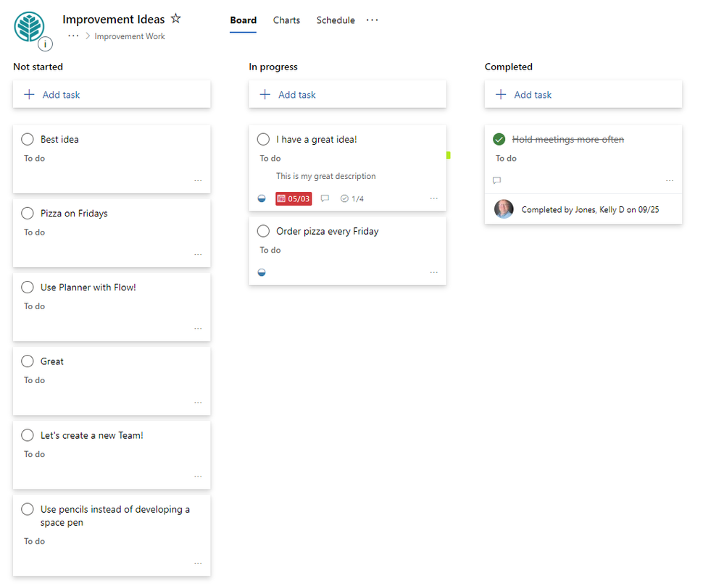Open comment icon on 'I have a great idea!' card
This screenshot has height=588, width=724.
click(x=325, y=198)
